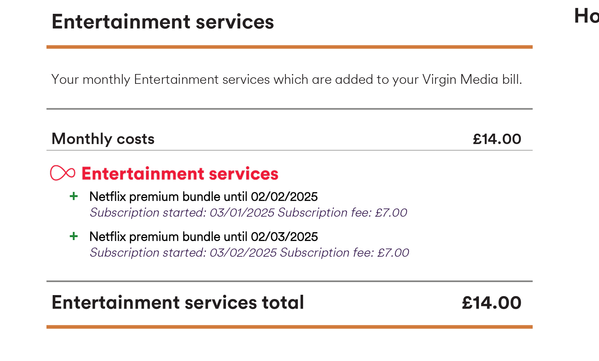Click the words 'Virgin Media bill' in description
Image resolution: width=599 pixels, height=361 pixels.
[x=472, y=79]
